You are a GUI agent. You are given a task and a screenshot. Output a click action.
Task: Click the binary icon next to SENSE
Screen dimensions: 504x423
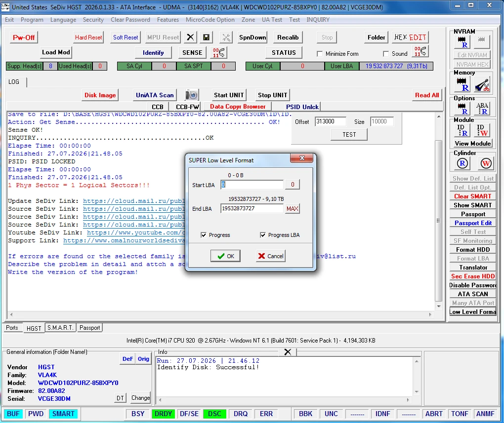point(219,52)
